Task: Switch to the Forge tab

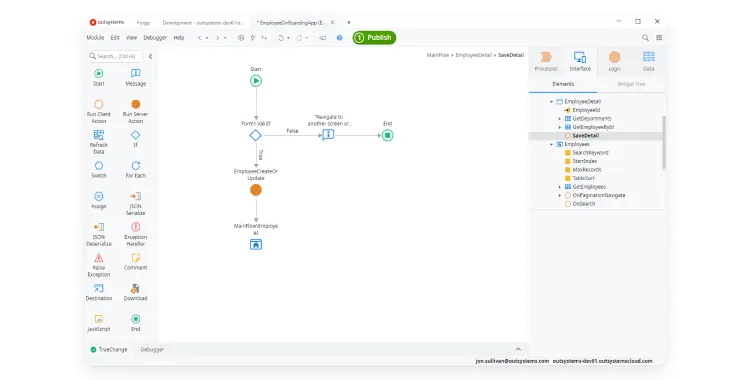Action: pyautogui.click(x=143, y=22)
